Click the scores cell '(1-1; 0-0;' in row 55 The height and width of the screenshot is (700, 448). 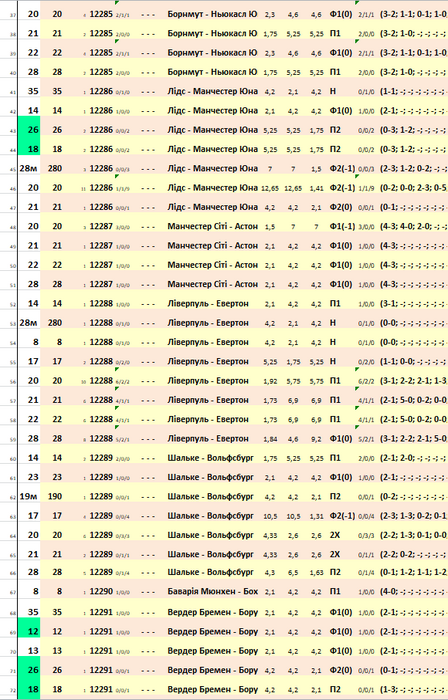414,361
